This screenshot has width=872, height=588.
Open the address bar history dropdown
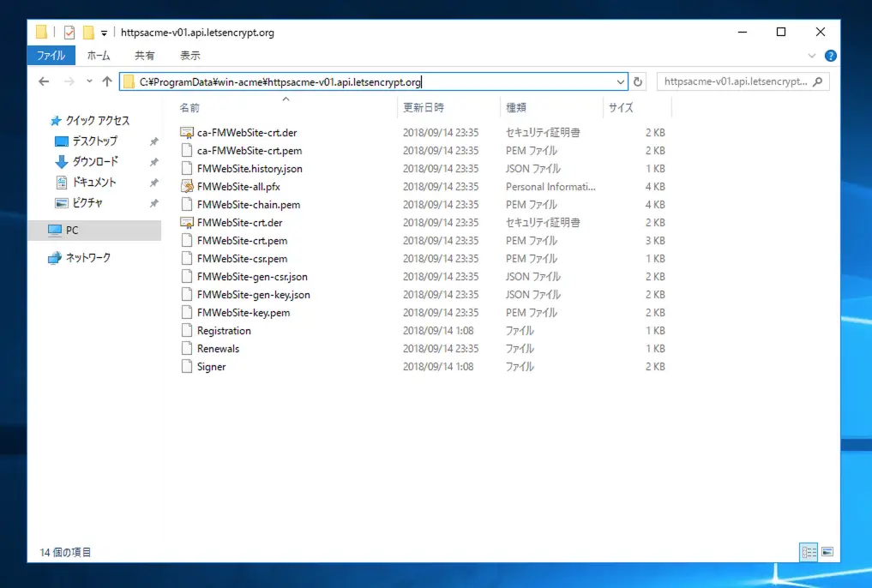[x=622, y=81]
